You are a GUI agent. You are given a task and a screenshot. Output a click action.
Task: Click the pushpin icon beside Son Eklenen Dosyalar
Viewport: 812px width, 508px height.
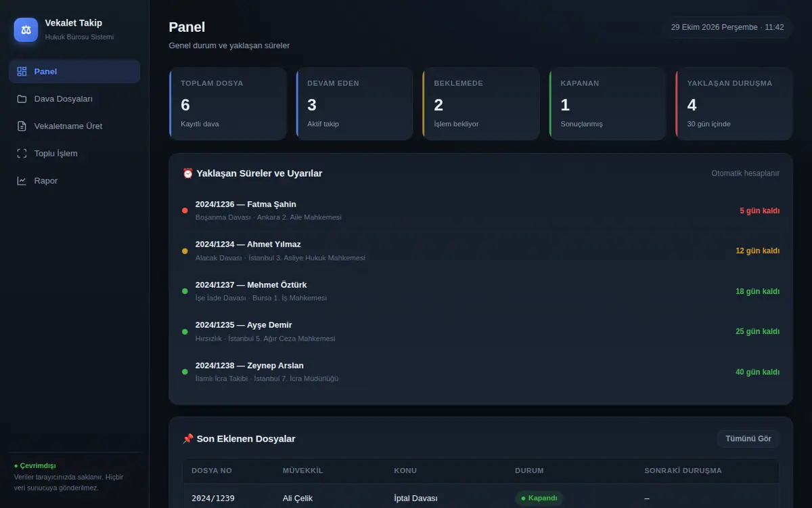tap(188, 439)
